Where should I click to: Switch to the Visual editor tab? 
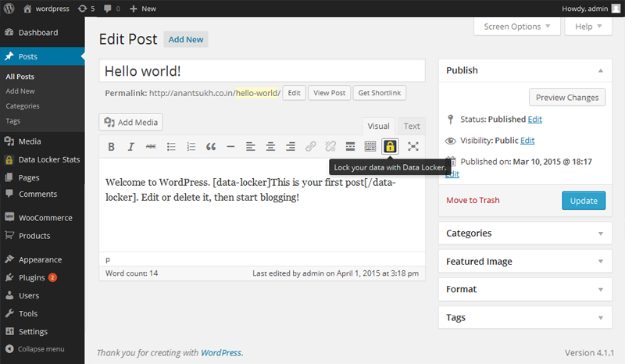click(378, 126)
